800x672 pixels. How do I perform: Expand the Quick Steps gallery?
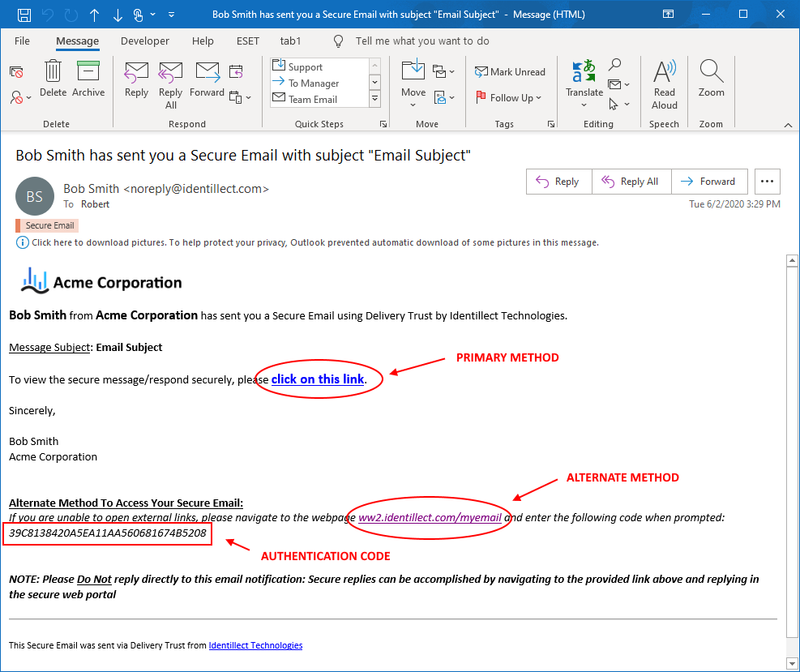point(375,99)
